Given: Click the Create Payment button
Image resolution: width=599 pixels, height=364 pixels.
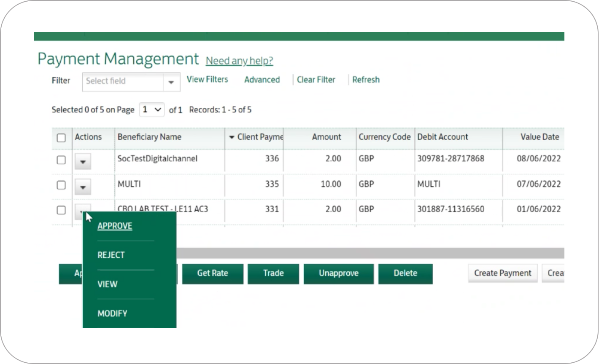Looking at the screenshot, I should coord(503,273).
